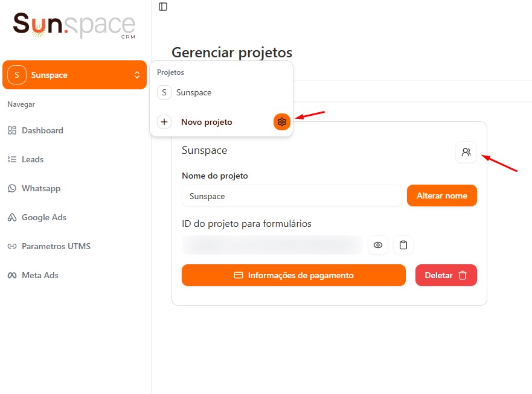Image resolution: width=532 pixels, height=394 pixels.
Task: Expand the Sunspace project switcher
Action: tap(74, 75)
